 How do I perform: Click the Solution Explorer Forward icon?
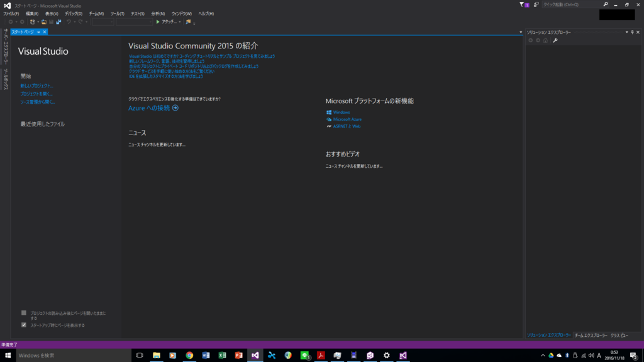click(x=538, y=40)
